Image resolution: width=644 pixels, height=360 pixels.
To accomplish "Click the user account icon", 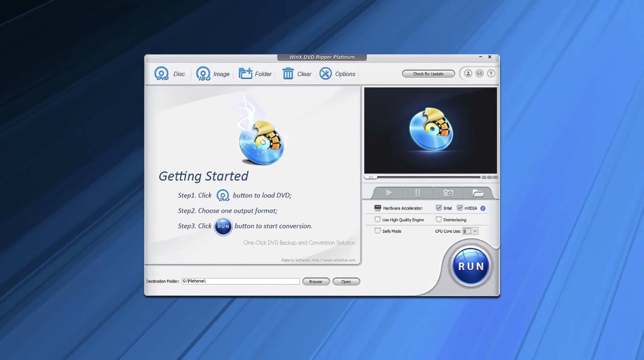I will click(468, 74).
